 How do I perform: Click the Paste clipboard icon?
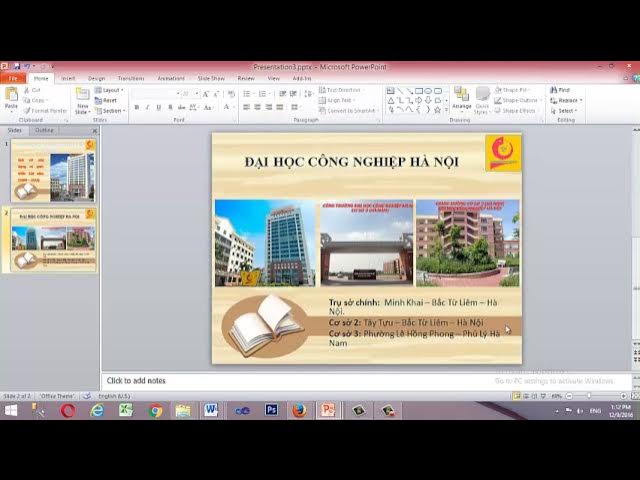pos(11,94)
